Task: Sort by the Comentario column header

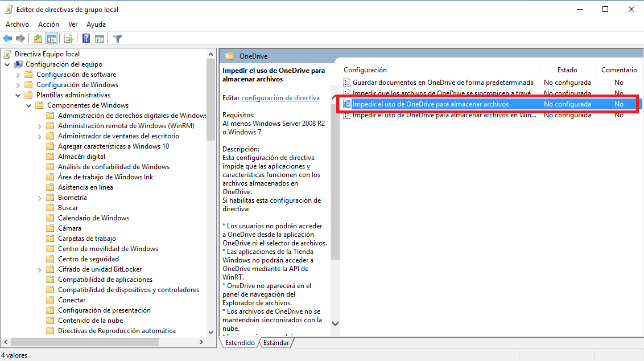Action: (618, 70)
